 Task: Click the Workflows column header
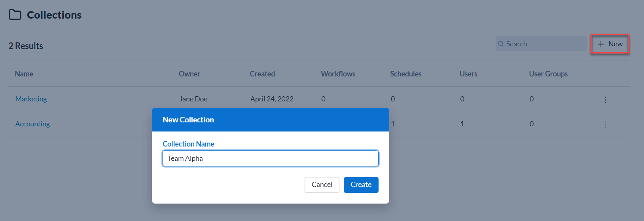(338, 74)
